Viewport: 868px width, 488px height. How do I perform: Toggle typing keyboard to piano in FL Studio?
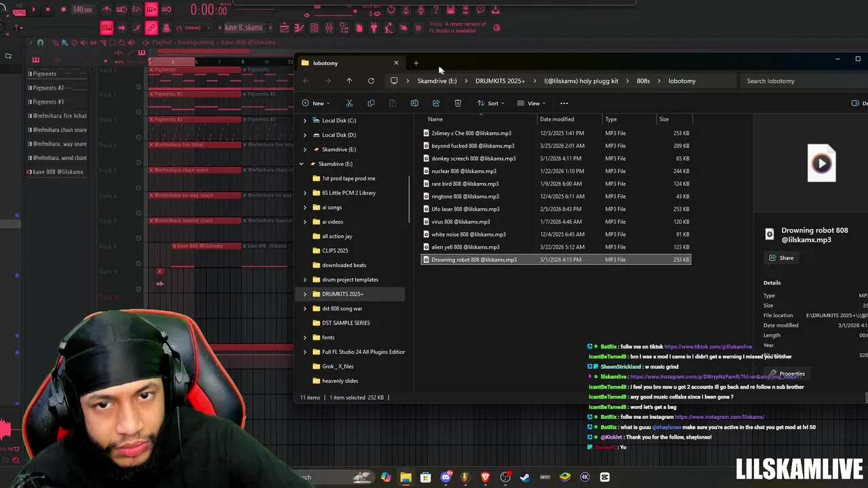pyautogui.click(x=106, y=28)
